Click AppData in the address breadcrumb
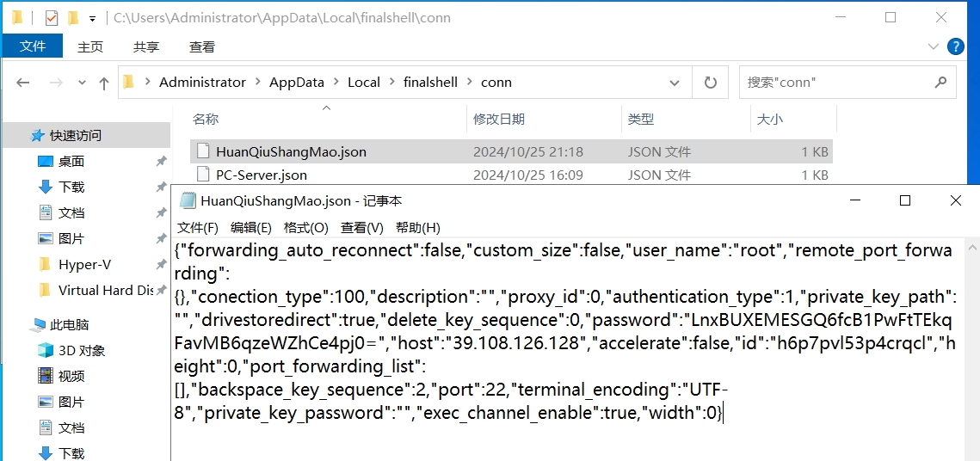 297,82
